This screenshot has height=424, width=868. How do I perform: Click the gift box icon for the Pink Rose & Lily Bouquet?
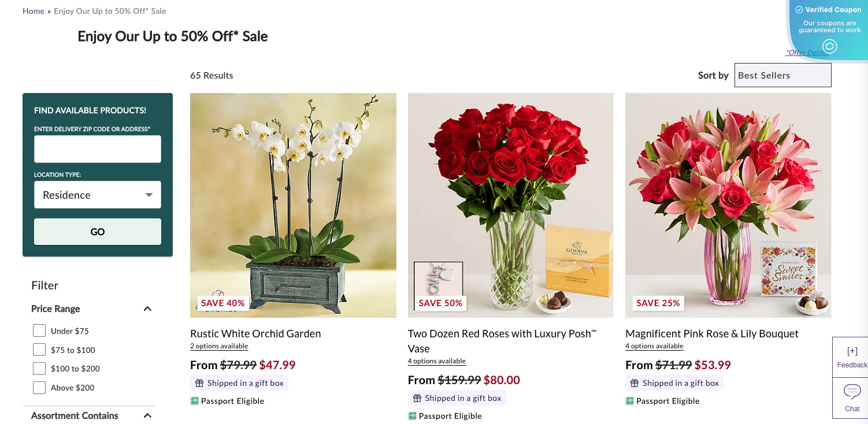(x=634, y=382)
